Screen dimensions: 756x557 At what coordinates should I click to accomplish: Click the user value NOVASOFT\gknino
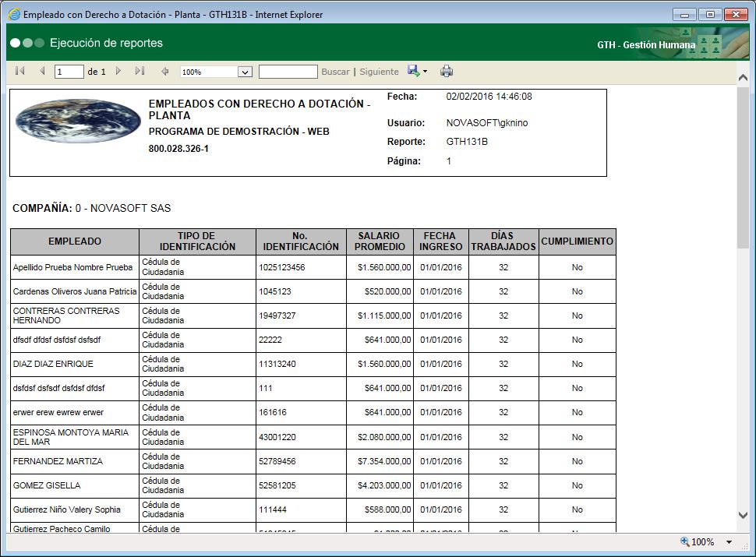tap(487, 123)
